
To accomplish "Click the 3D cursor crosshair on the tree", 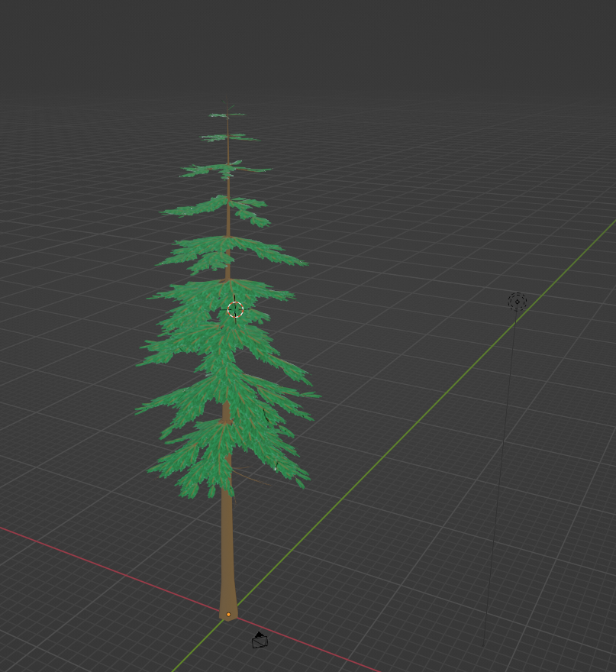I will [235, 309].
